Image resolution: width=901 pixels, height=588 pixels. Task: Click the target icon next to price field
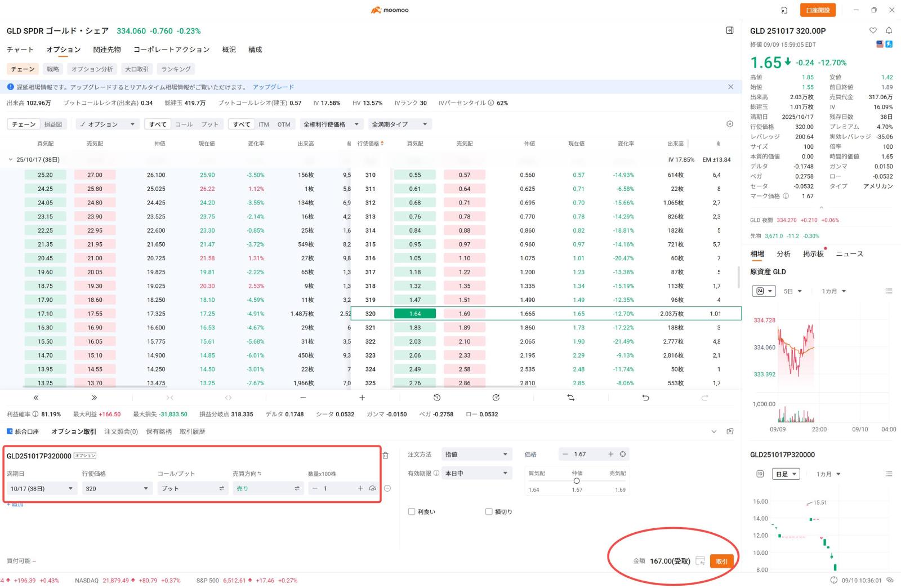click(x=623, y=454)
